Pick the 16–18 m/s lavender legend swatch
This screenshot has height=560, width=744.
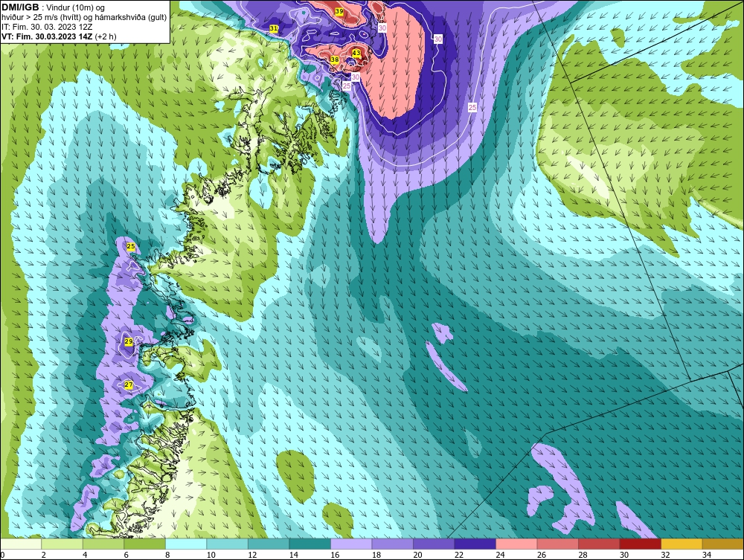click(x=351, y=544)
